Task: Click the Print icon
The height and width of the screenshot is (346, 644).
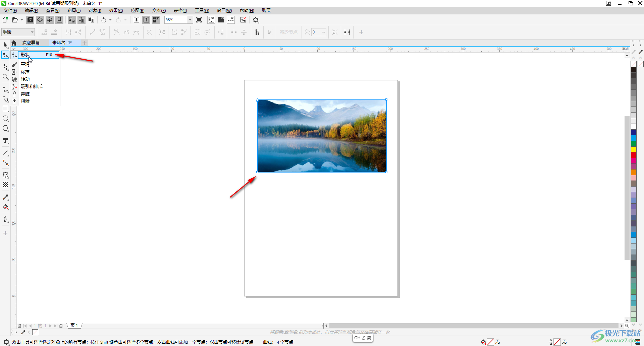Action: [59, 20]
